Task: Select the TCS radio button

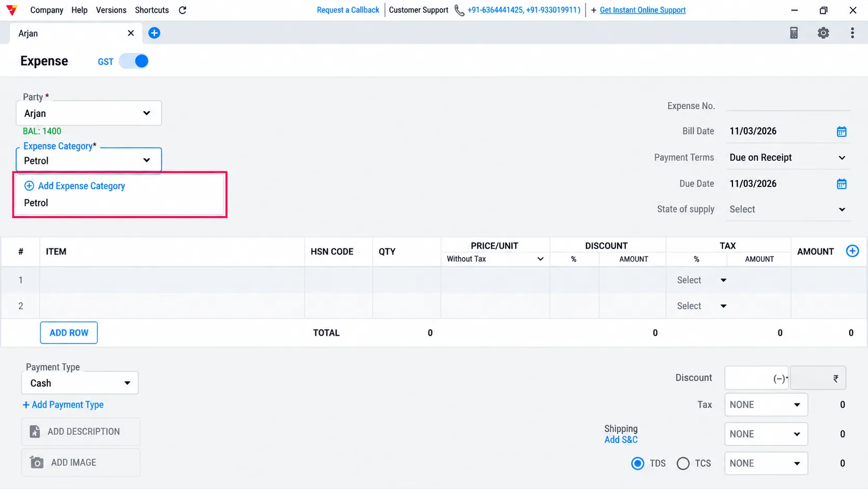Action: pos(683,464)
